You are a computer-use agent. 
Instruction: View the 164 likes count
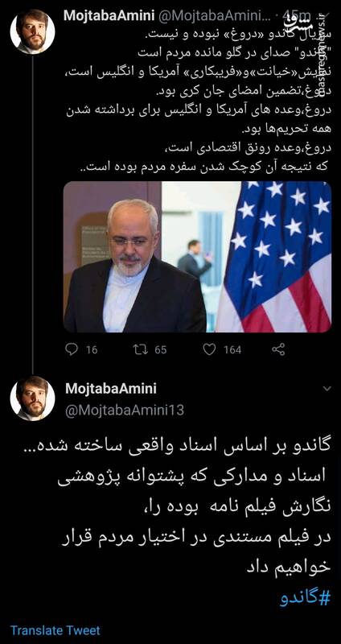click(232, 350)
